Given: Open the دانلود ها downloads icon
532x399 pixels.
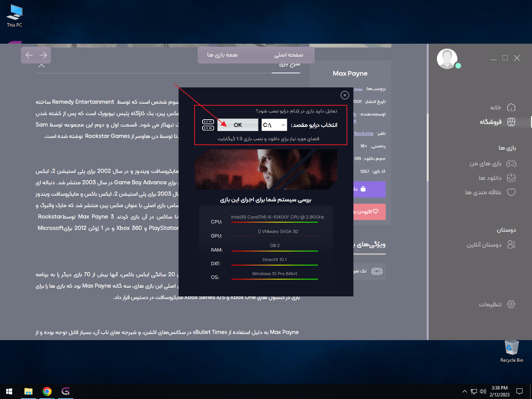Looking at the screenshot, I should [x=511, y=178].
